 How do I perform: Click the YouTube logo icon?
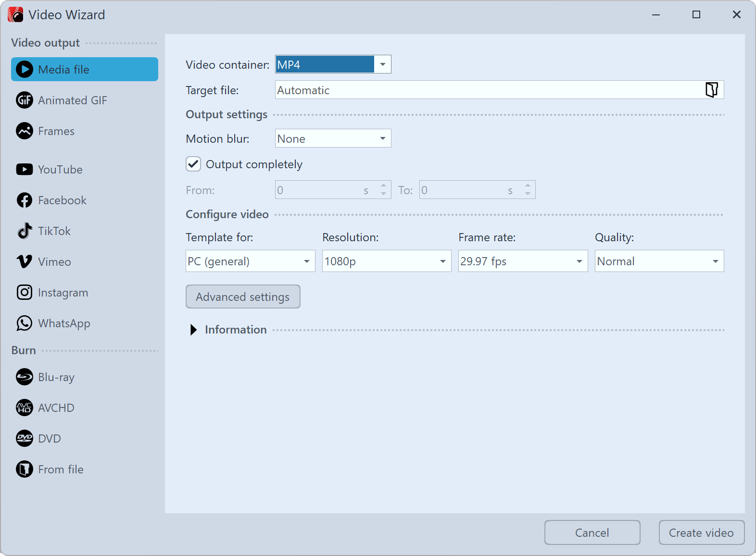25,169
